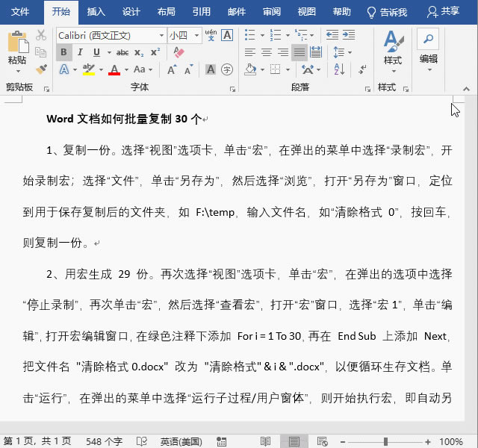This screenshot has height=448, width=478.
Task: Toggle Italic formatting
Action: click(81, 52)
